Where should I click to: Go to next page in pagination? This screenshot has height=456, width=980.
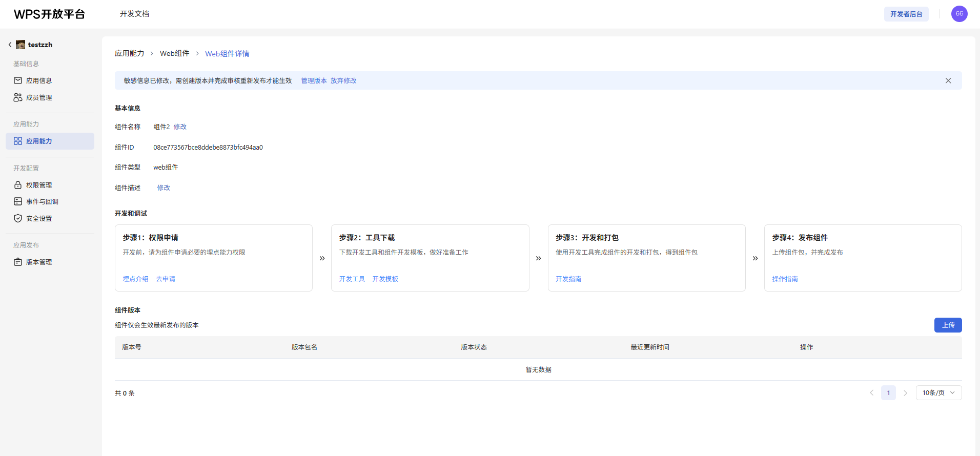coord(905,393)
